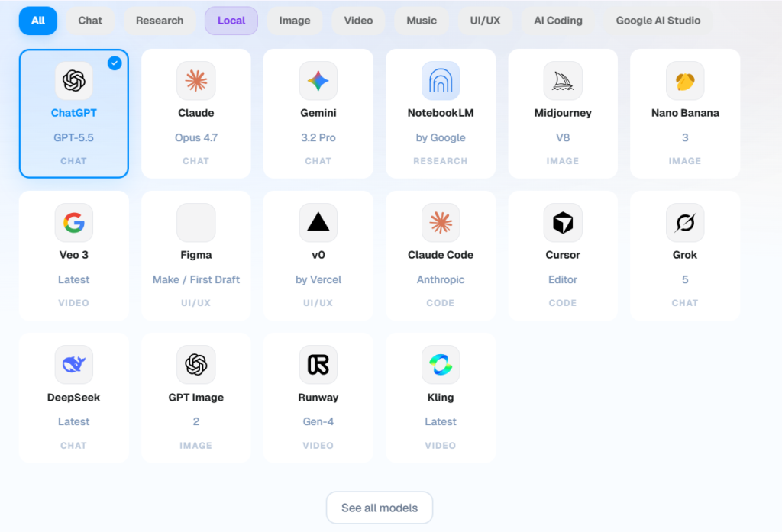Screen dimensions: 782x532
Task: Click the Gen-4 version text
Action: (x=318, y=422)
